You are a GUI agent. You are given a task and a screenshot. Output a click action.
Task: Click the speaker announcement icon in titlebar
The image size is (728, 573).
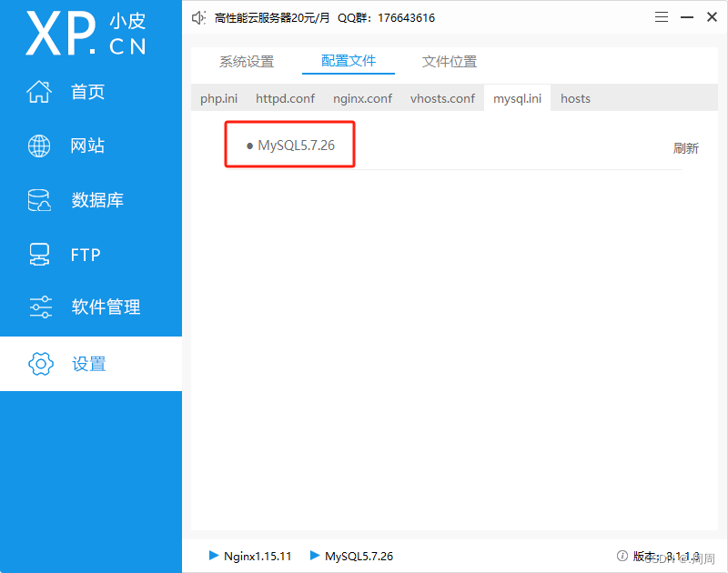(198, 16)
